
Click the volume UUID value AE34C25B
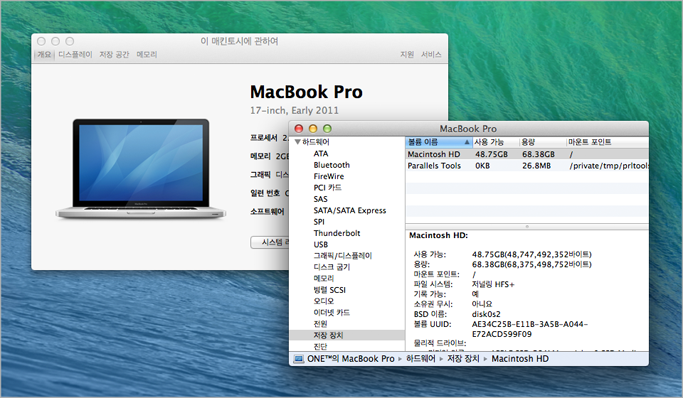point(530,329)
